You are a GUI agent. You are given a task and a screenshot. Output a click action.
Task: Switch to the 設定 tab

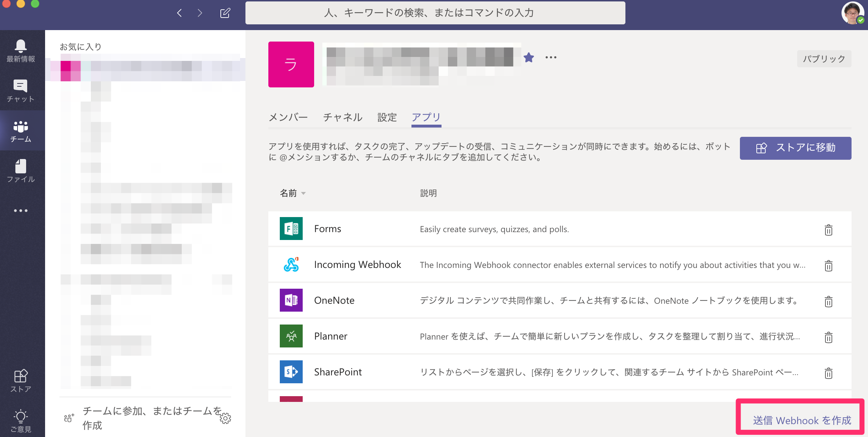(x=387, y=117)
